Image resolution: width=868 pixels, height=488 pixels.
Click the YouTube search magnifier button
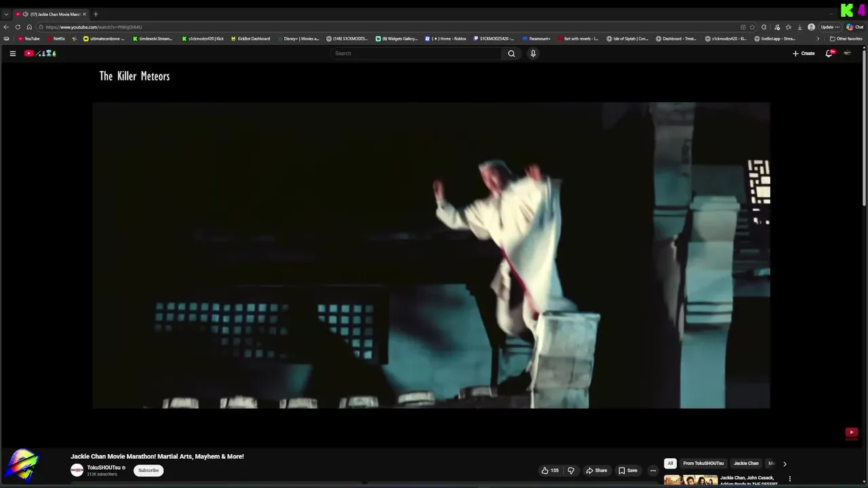511,54
